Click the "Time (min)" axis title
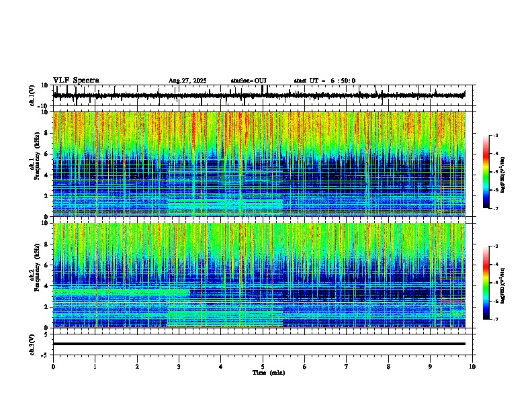532x411 pixels. coord(269,373)
